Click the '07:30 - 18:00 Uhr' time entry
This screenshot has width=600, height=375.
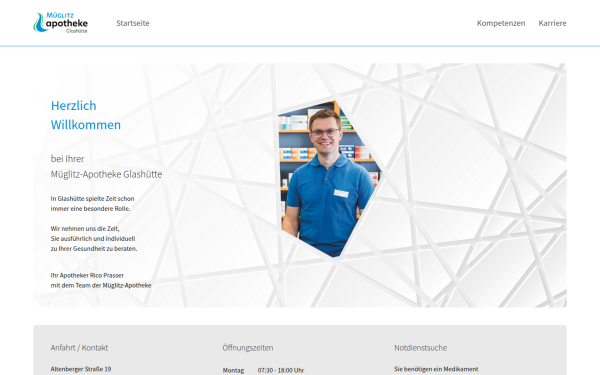pyautogui.click(x=281, y=370)
